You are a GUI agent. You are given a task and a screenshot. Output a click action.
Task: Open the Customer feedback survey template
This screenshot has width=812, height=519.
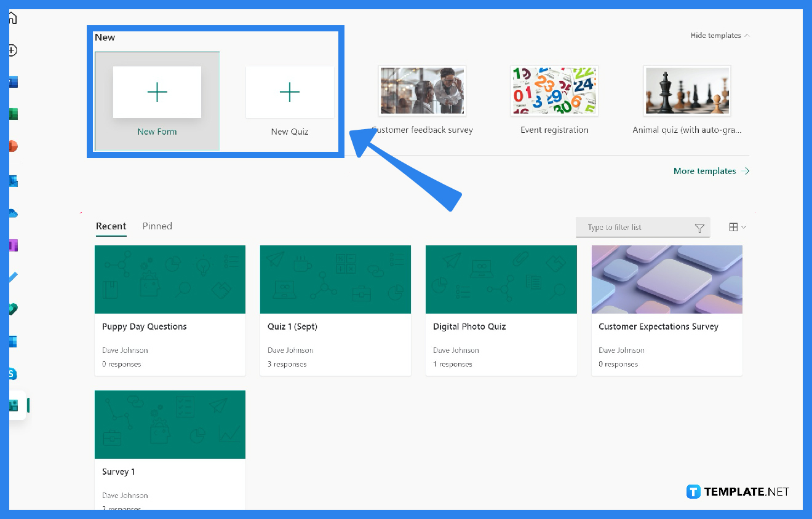pyautogui.click(x=422, y=90)
